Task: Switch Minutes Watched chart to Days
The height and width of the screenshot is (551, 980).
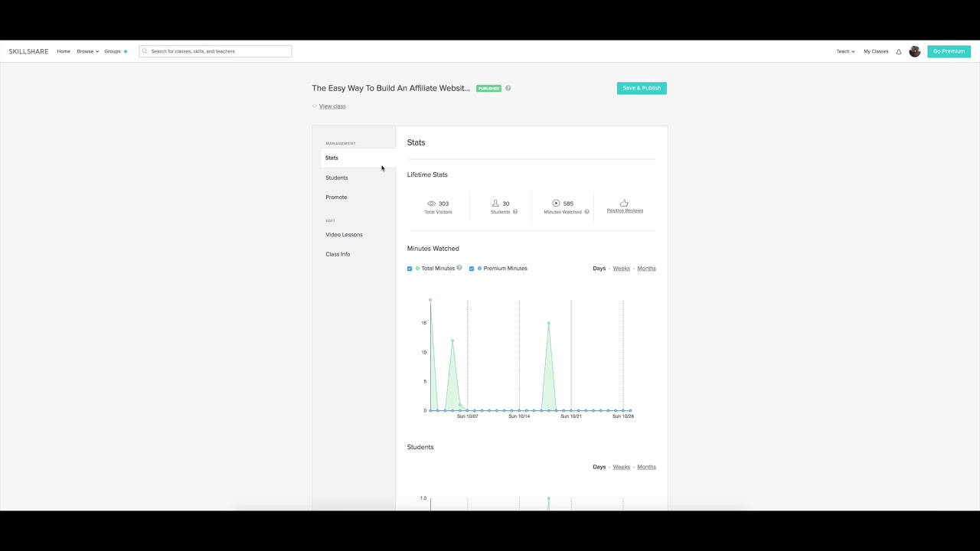Action: (x=599, y=269)
